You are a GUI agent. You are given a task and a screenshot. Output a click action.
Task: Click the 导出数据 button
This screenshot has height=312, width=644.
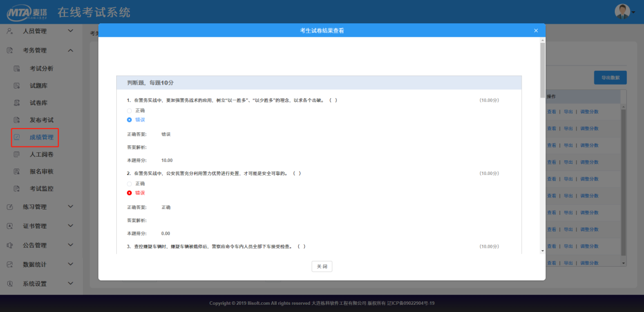pyautogui.click(x=610, y=78)
